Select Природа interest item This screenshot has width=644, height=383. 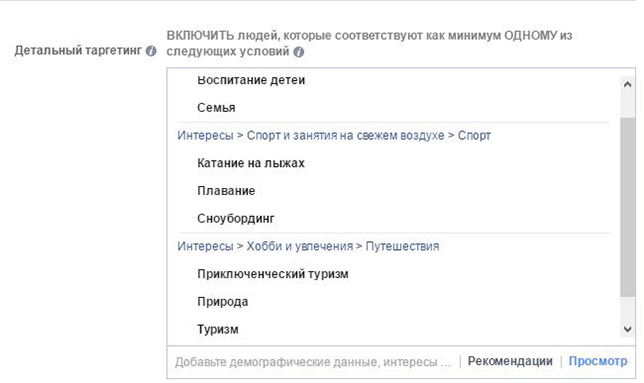click(222, 302)
